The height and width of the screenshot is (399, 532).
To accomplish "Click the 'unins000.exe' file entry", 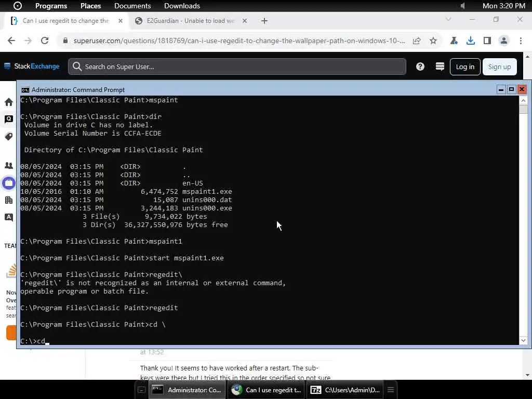I will pyautogui.click(x=207, y=208).
